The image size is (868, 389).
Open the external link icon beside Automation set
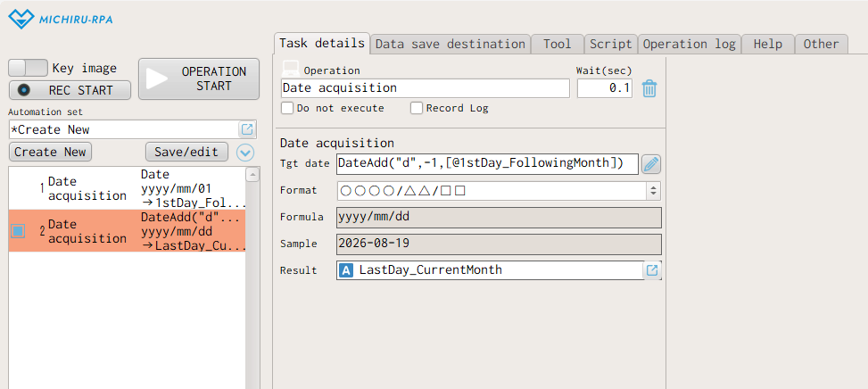point(247,129)
